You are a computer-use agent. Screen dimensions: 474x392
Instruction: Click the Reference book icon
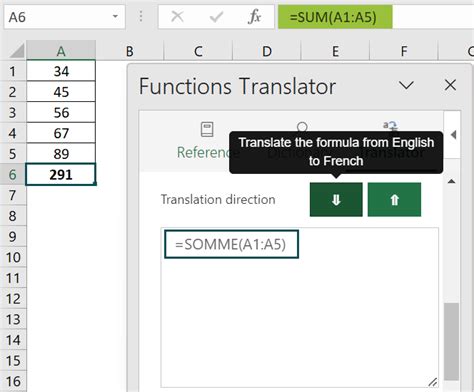[x=207, y=129]
